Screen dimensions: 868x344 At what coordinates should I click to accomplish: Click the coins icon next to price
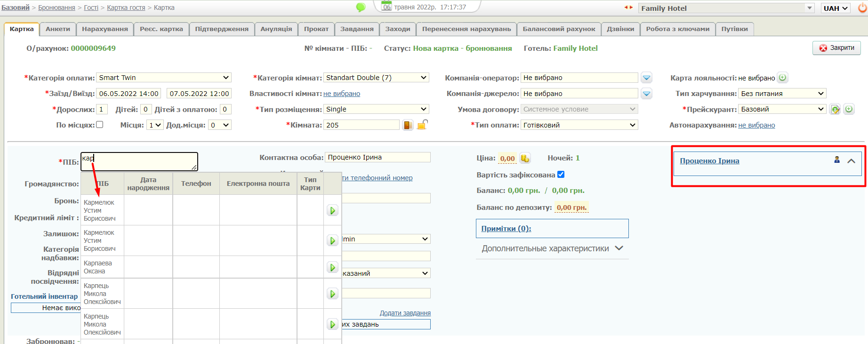tap(525, 159)
